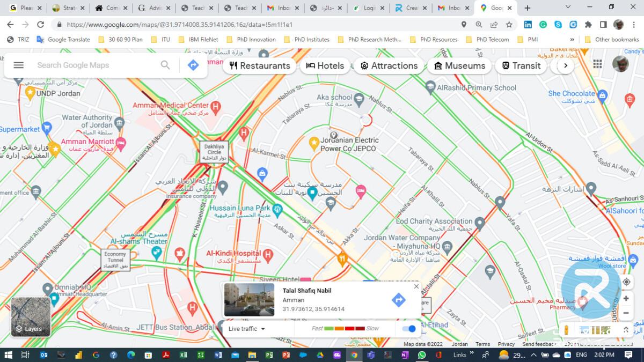Open the IBM FileNet bookmark folder
This screenshot has height=362, width=644.
pos(197,39)
